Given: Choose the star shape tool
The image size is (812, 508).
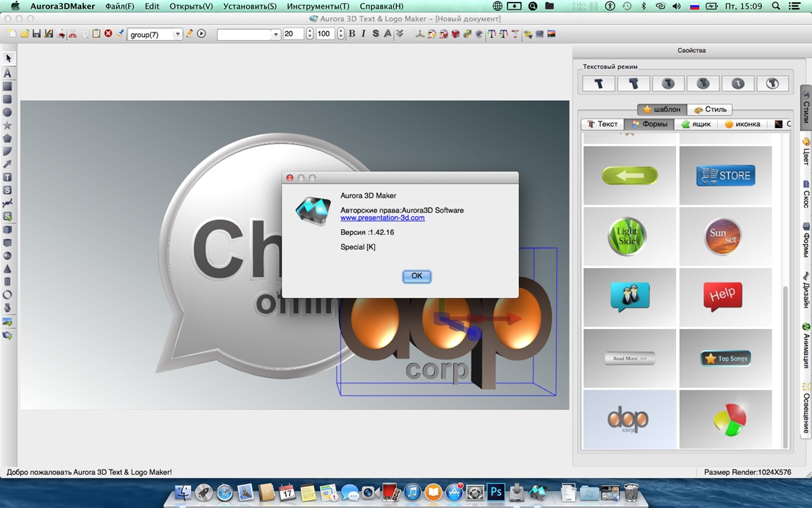Looking at the screenshot, I should point(8,125).
